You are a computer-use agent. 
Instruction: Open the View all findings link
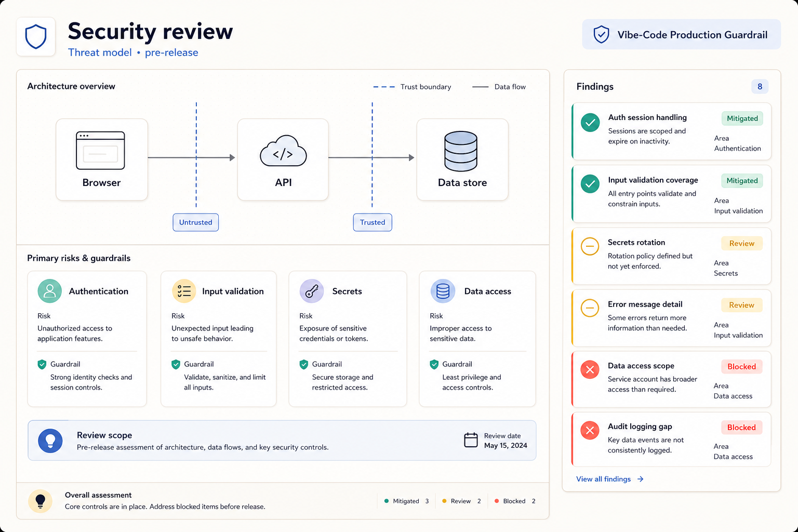coord(610,479)
